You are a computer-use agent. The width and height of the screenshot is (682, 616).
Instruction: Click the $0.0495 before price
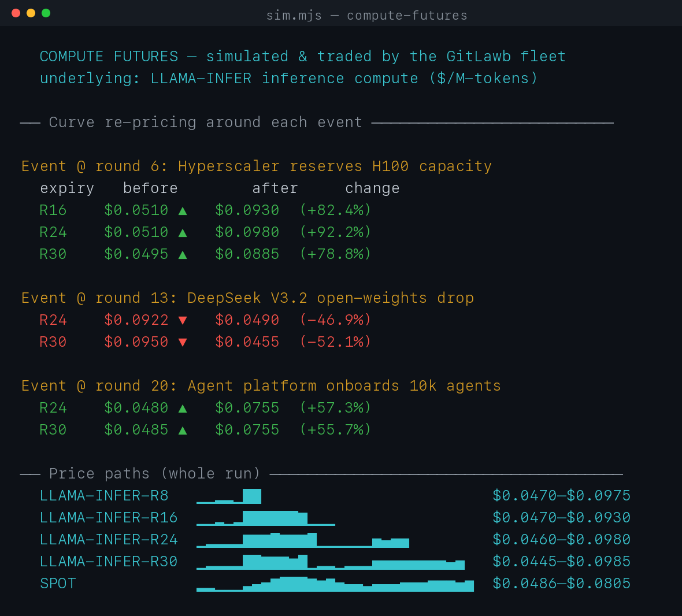[x=136, y=254]
